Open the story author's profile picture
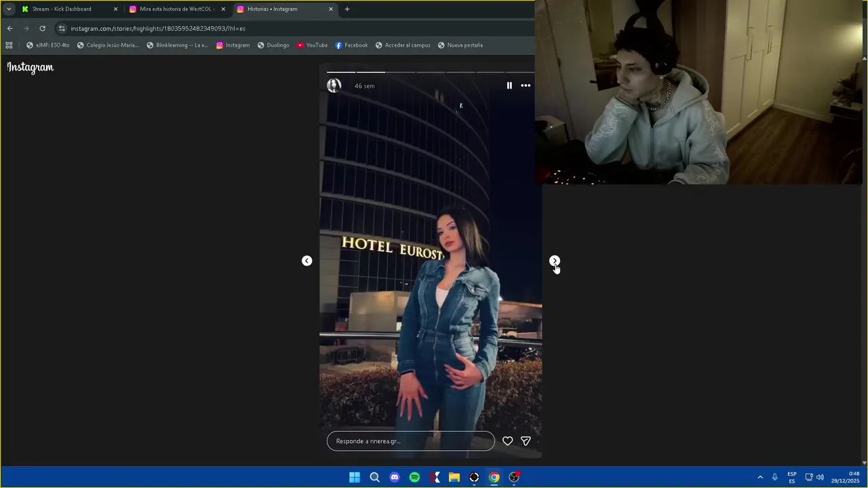Screen dimensions: 868x488 click(334, 85)
